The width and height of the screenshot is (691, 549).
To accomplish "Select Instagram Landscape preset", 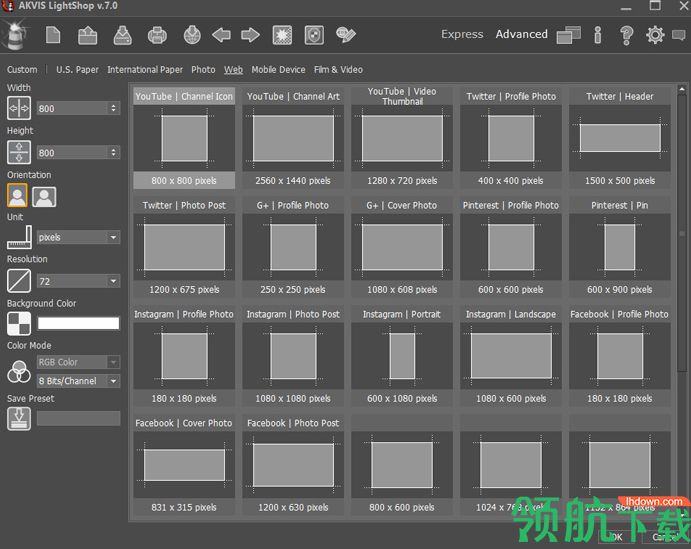I will [x=511, y=356].
